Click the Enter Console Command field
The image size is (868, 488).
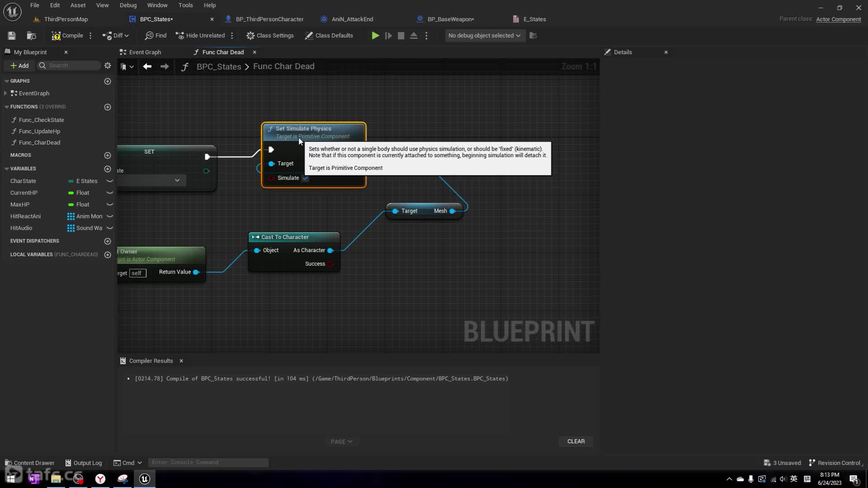[x=208, y=462]
